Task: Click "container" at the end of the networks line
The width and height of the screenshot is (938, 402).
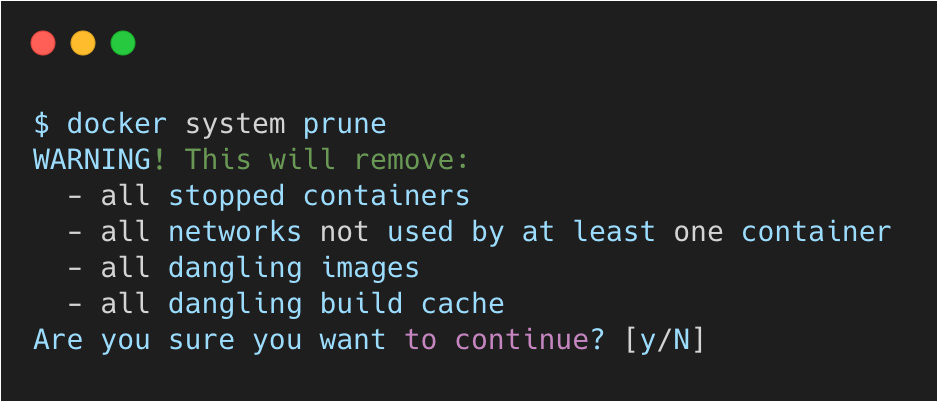Action: (x=815, y=232)
